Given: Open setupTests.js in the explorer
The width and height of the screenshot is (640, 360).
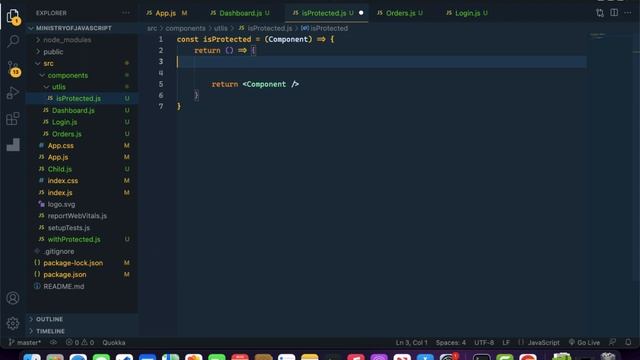Looking at the screenshot, I should coord(69,228).
